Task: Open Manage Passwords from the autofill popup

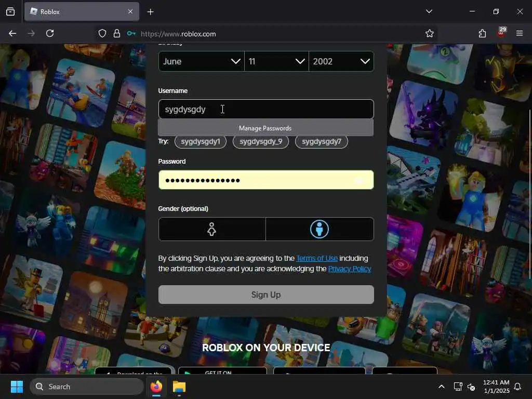Action: (265, 128)
